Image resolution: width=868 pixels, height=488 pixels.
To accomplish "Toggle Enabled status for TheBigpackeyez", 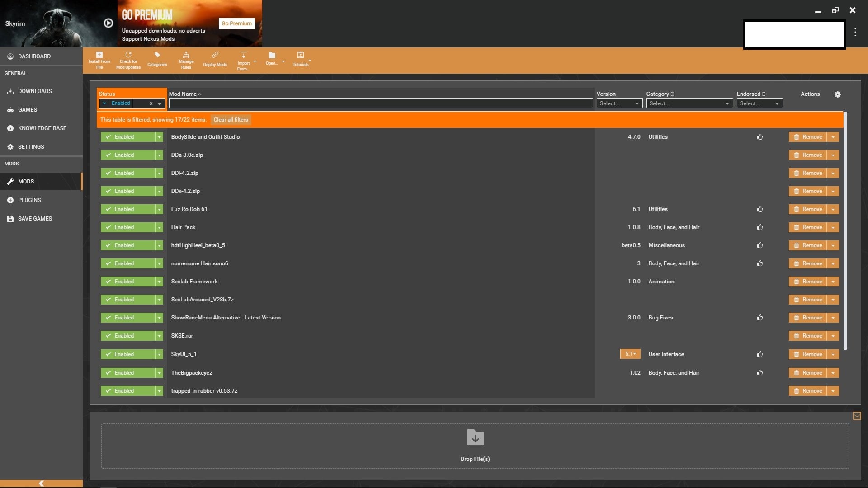I will point(128,373).
